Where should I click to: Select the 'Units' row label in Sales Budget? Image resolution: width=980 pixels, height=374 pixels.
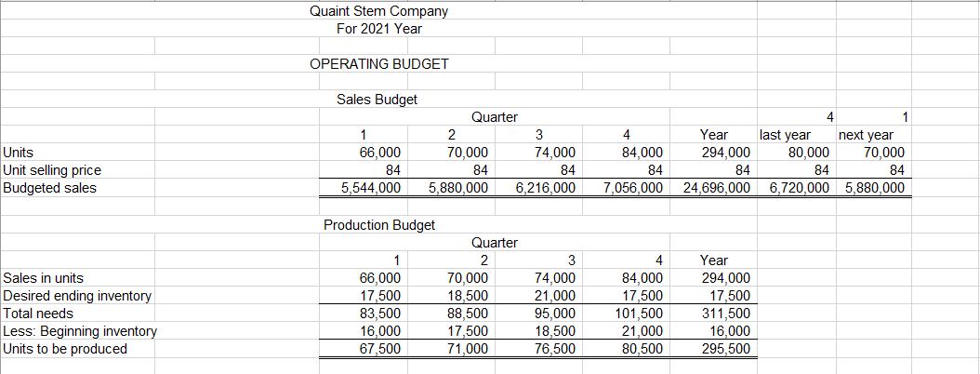click(18, 153)
